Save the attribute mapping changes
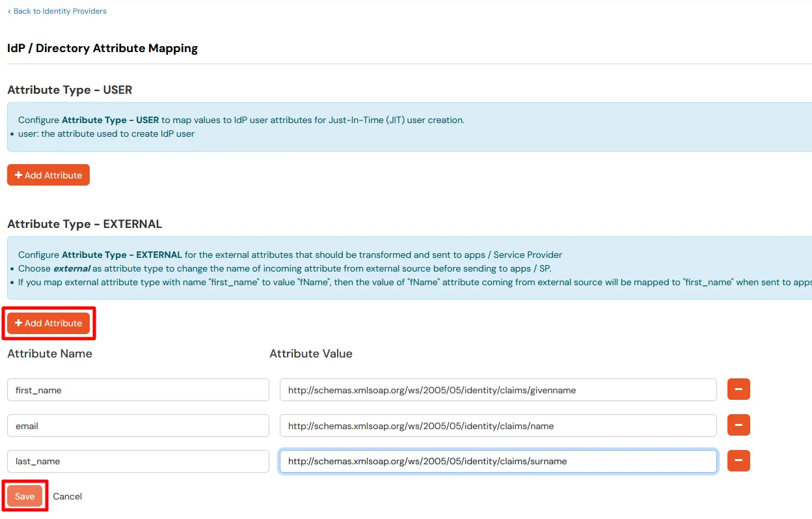This screenshot has width=812, height=519. (24, 496)
